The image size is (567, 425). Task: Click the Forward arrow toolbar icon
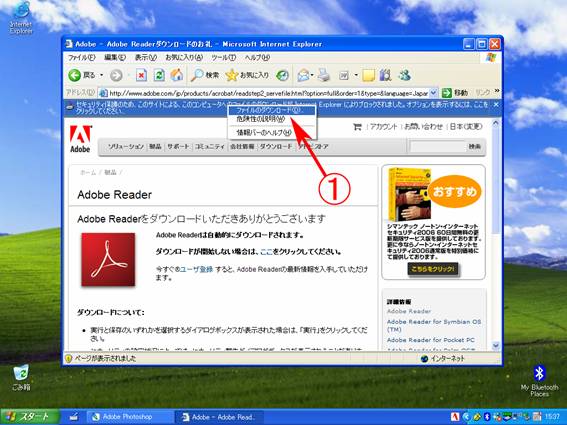click(x=116, y=75)
